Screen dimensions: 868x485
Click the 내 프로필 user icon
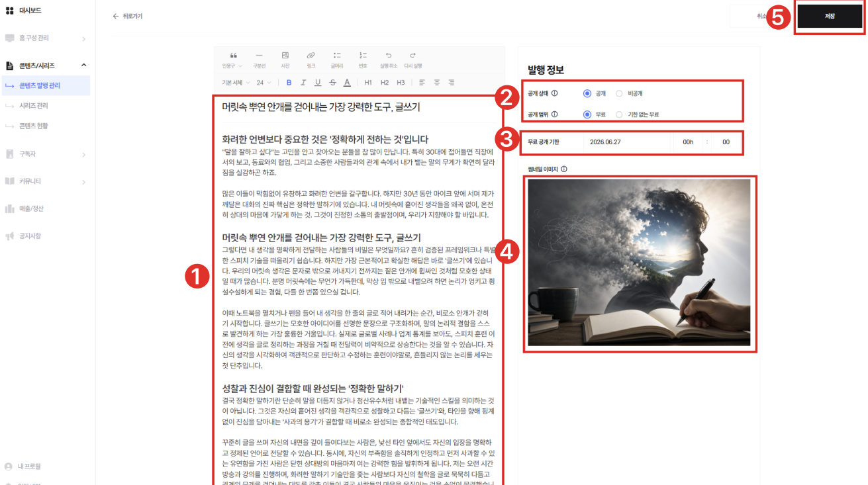pyautogui.click(x=9, y=466)
